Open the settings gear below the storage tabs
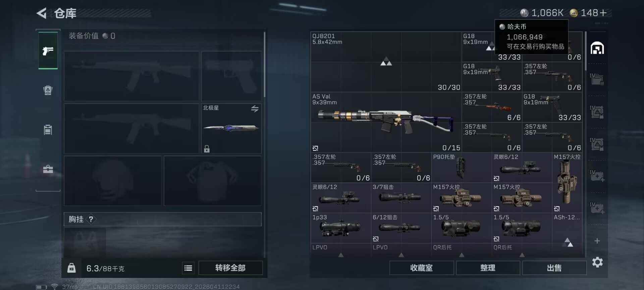 [x=597, y=262]
